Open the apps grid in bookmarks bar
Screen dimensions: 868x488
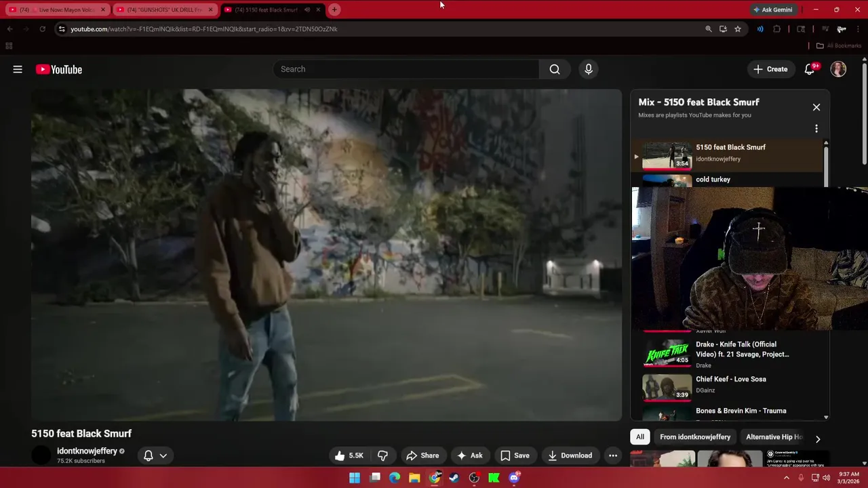[9, 45]
